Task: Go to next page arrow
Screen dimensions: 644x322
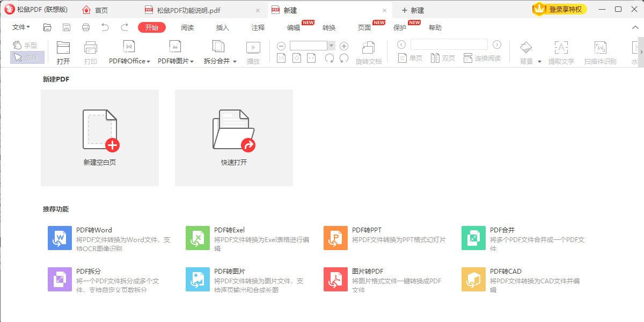Action: click(497, 45)
